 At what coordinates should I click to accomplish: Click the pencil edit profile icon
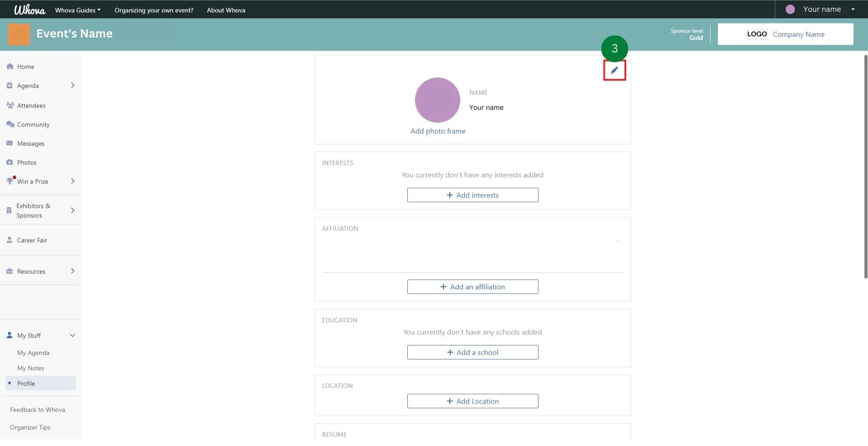pyautogui.click(x=614, y=70)
